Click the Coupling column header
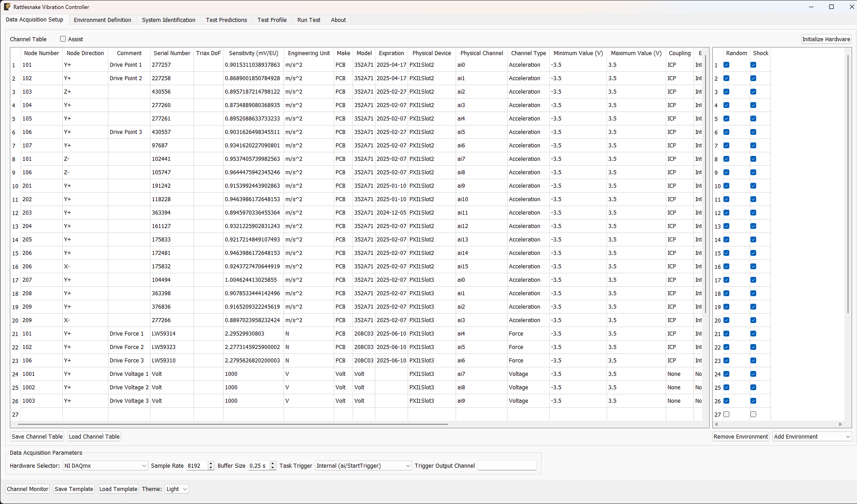The width and height of the screenshot is (857, 504). (680, 53)
